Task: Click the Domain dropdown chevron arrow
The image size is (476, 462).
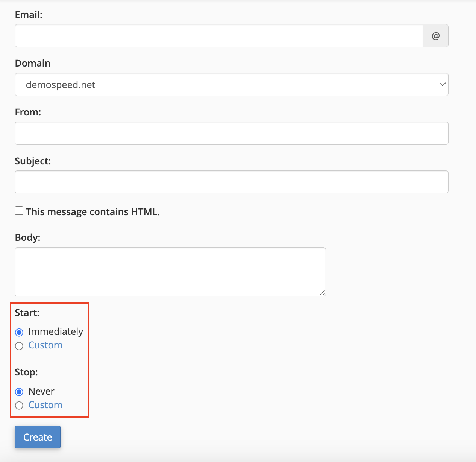Action: pyautogui.click(x=442, y=85)
